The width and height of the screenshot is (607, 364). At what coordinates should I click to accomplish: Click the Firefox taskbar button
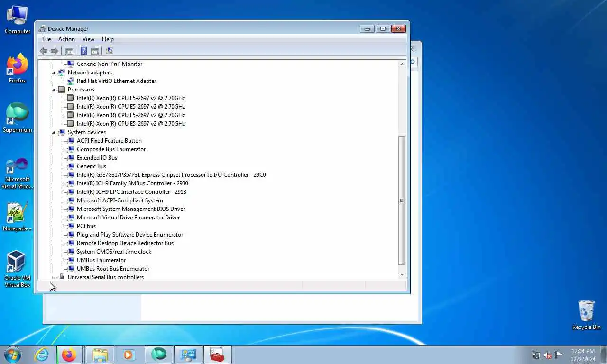[69, 355]
